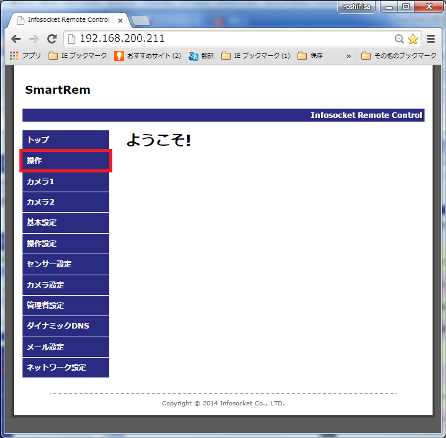Open the 翻訳 translate bookmark
Viewport: 446px width, 438px height.
click(201, 56)
